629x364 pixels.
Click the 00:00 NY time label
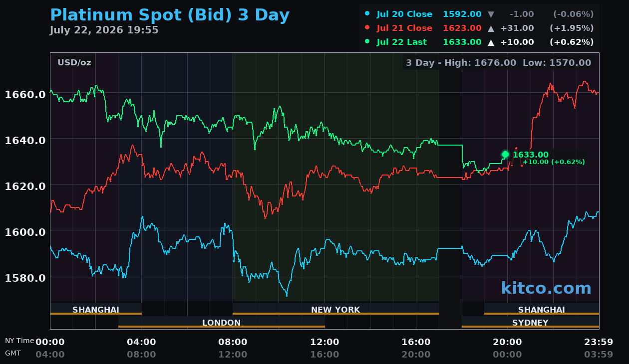pyautogui.click(x=50, y=342)
